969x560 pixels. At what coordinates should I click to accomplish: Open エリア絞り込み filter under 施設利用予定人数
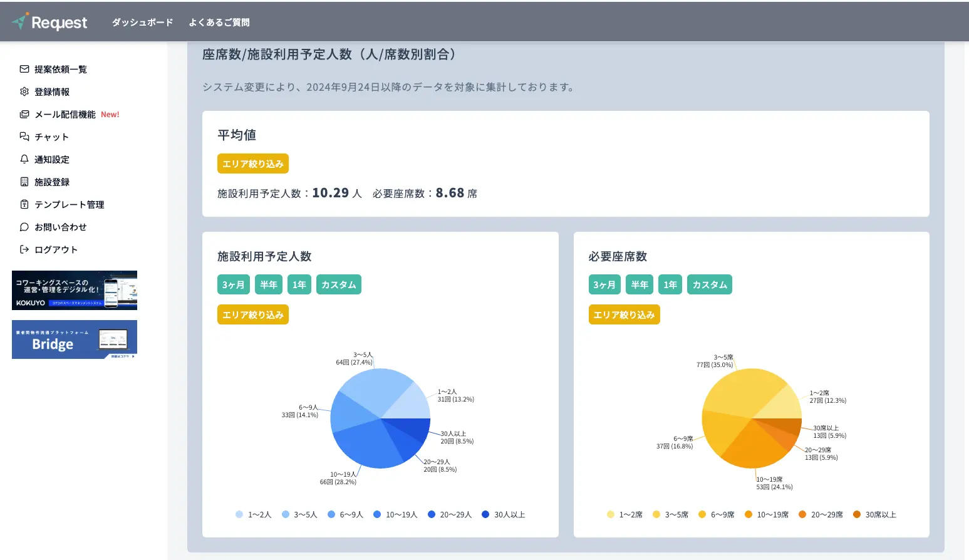pyautogui.click(x=253, y=314)
